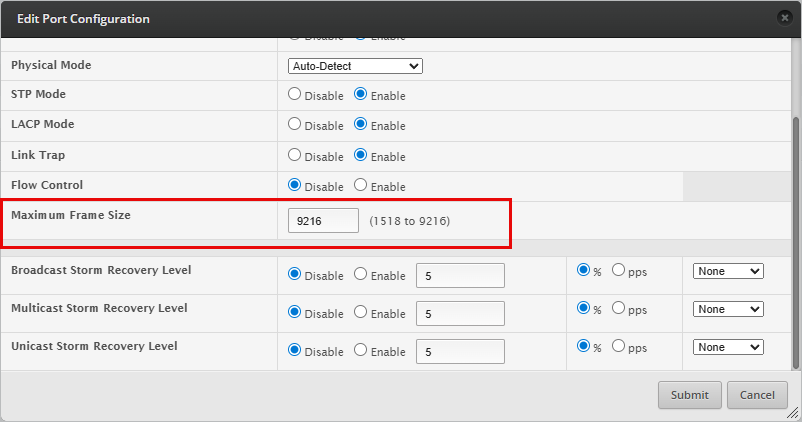
Task: Click the Physical Mode label
Action: point(51,65)
